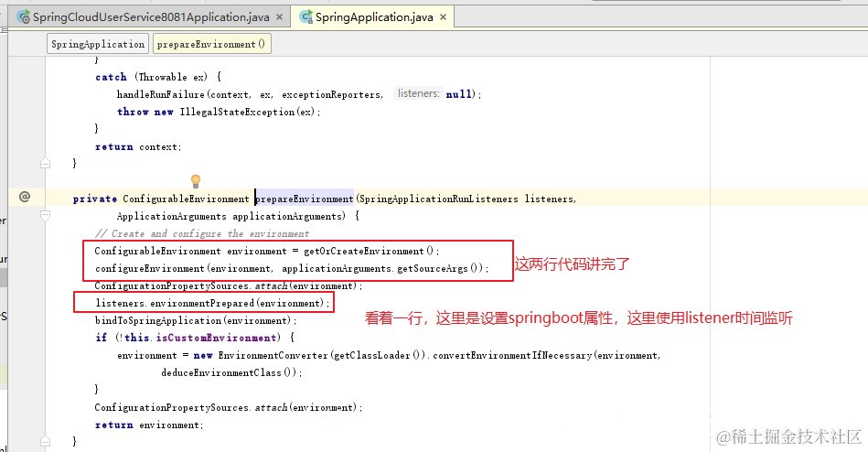
Task: Click 'return context;' statement
Action: click(138, 146)
